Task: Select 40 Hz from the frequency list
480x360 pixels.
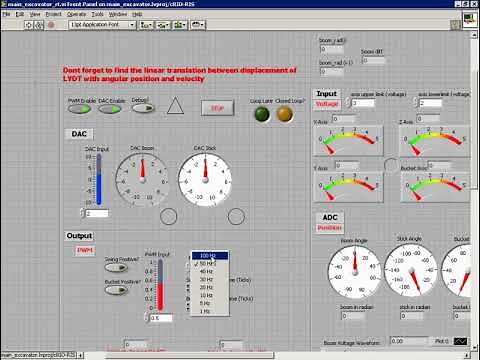Action: 210,272
